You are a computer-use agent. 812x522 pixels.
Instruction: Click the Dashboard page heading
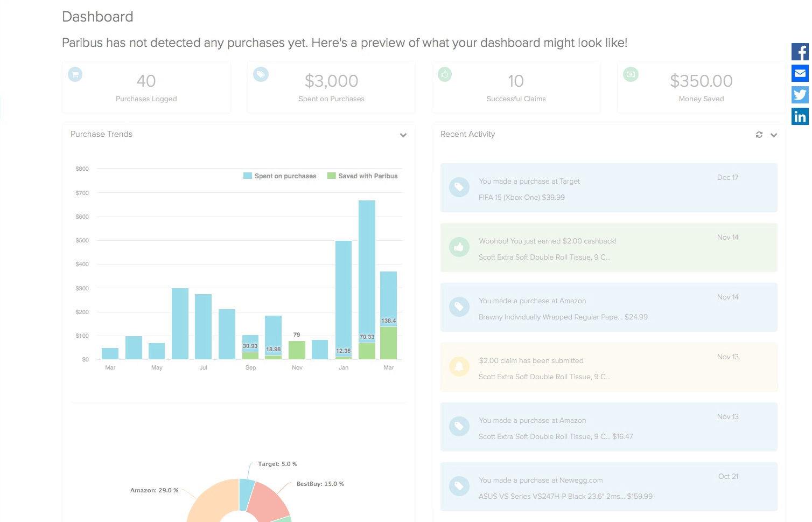[x=97, y=17]
